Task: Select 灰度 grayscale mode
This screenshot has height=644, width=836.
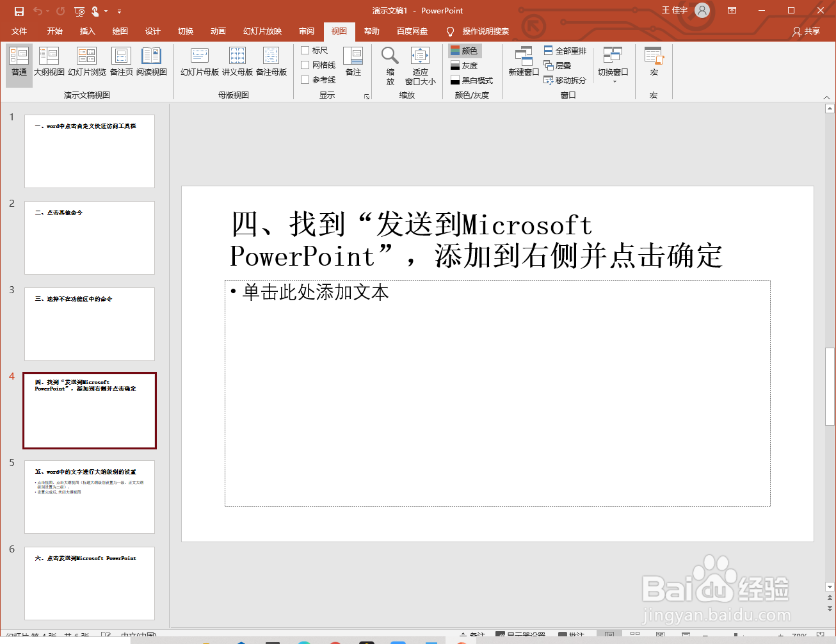Action: (x=465, y=65)
